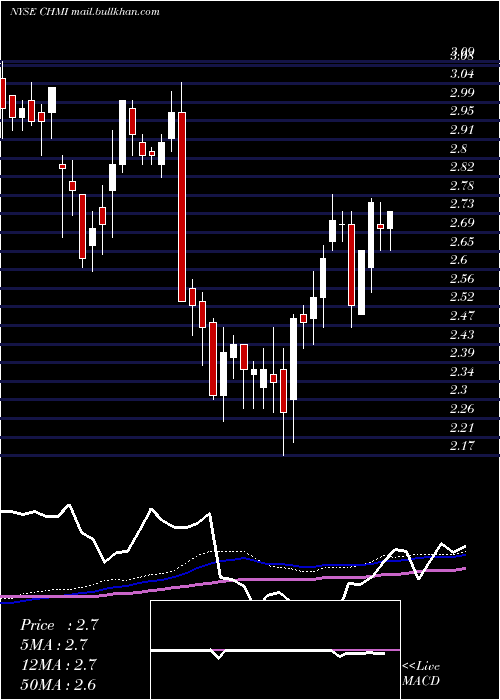Click the 2.78 price axis label
The height and width of the screenshot is (700, 500).
pos(462,185)
